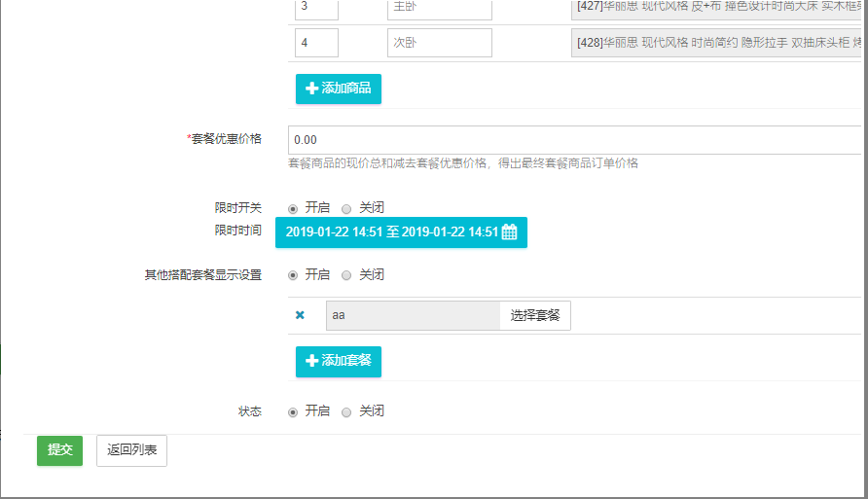Click the sort order field containing 4
868x499 pixels.
[x=316, y=43]
